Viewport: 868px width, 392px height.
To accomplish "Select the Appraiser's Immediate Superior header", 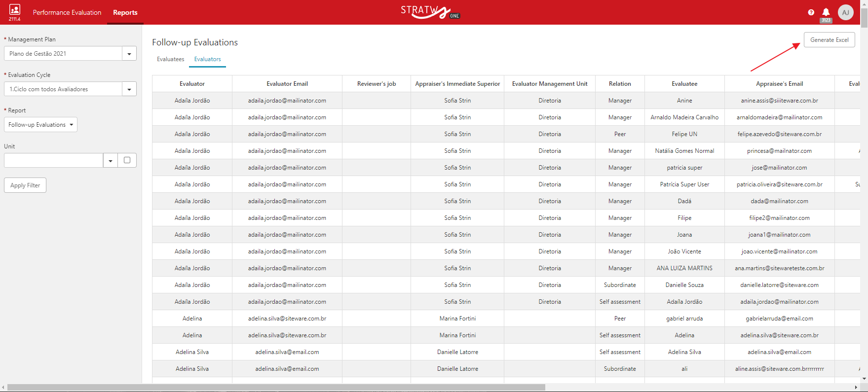I will coord(457,84).
